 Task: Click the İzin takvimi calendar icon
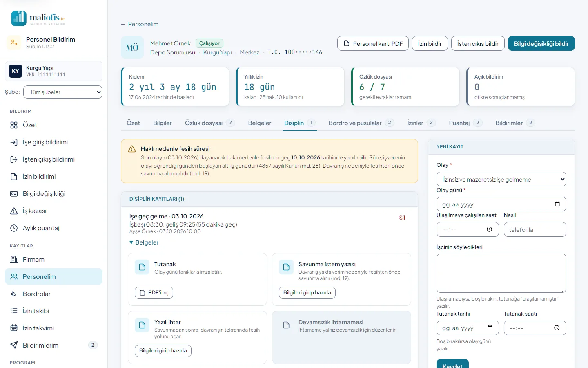[x=14, y=328]
